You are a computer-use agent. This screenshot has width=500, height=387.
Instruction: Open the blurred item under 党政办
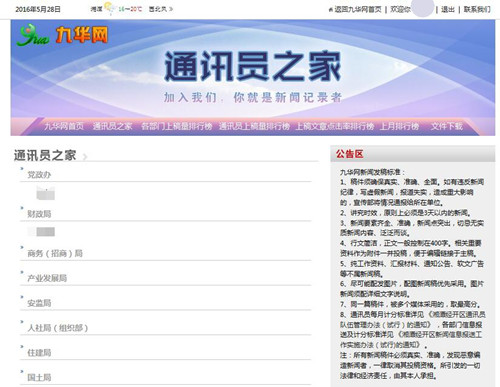(45, 193)
